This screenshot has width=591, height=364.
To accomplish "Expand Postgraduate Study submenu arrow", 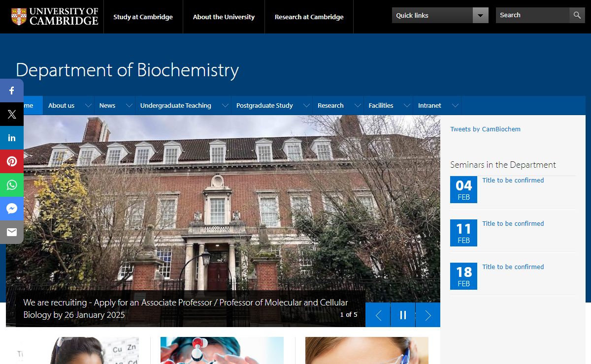I will click(306, 105).
